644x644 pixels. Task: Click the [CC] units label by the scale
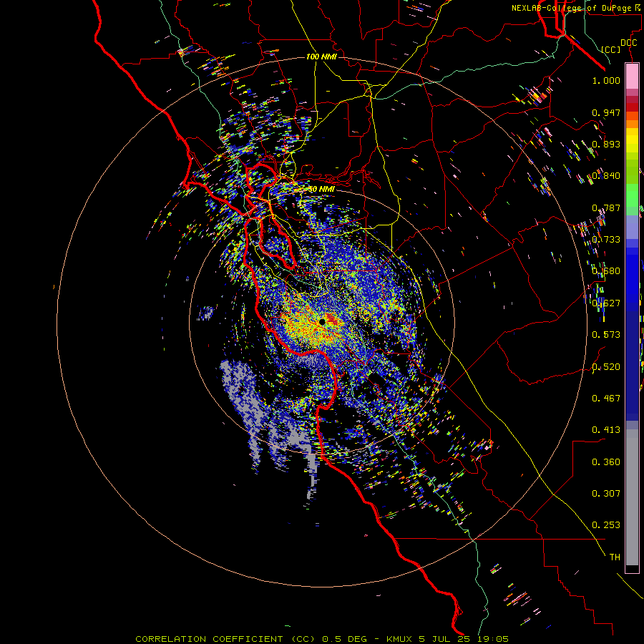click(611, 49)
